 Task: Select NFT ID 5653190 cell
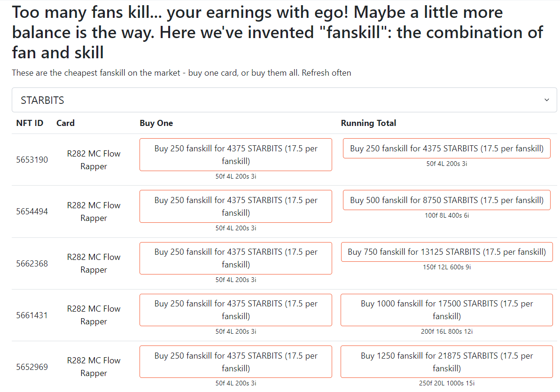click(x=32, y=160)
